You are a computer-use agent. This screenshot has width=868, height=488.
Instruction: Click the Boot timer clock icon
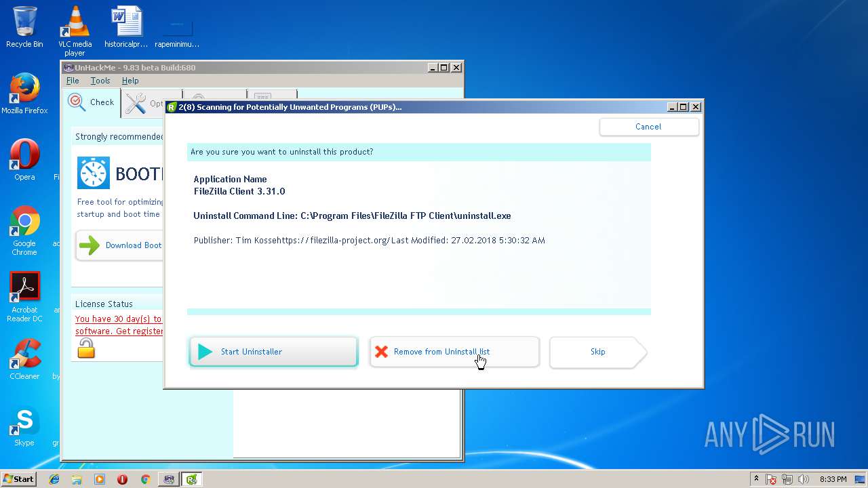click(x=94, y=173)
